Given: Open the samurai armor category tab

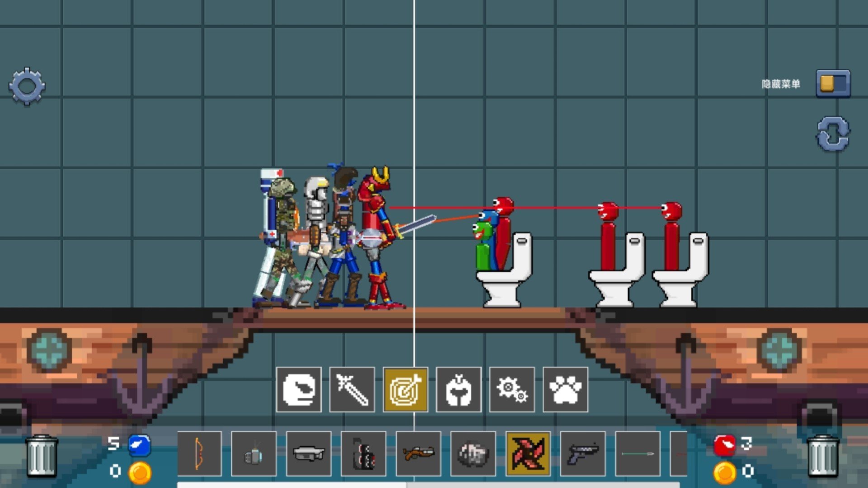Looking at the screenshot, I should [458, 389].
